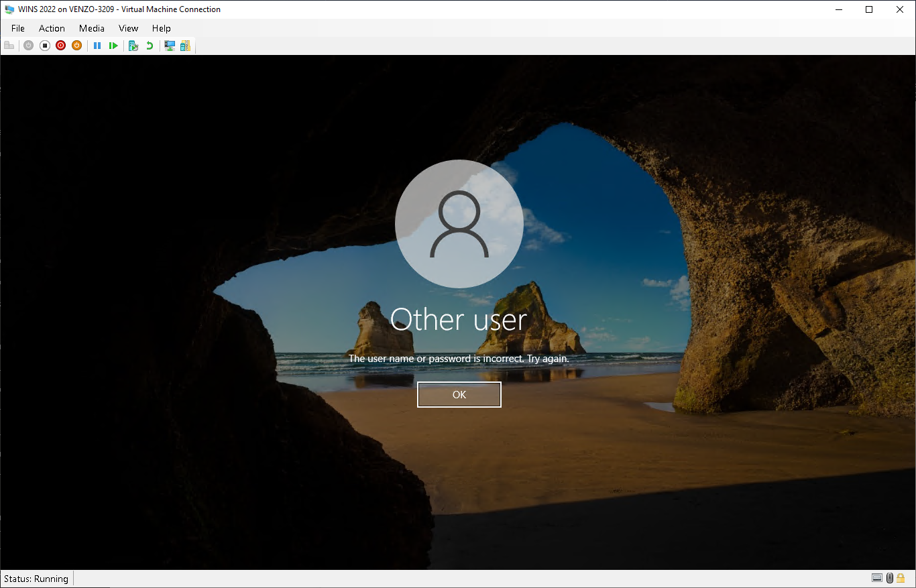Image resolution: width=916 pixels, height=588 pixels.
Task: Click the 'Other user' heading text
Action: pos(459,319)
